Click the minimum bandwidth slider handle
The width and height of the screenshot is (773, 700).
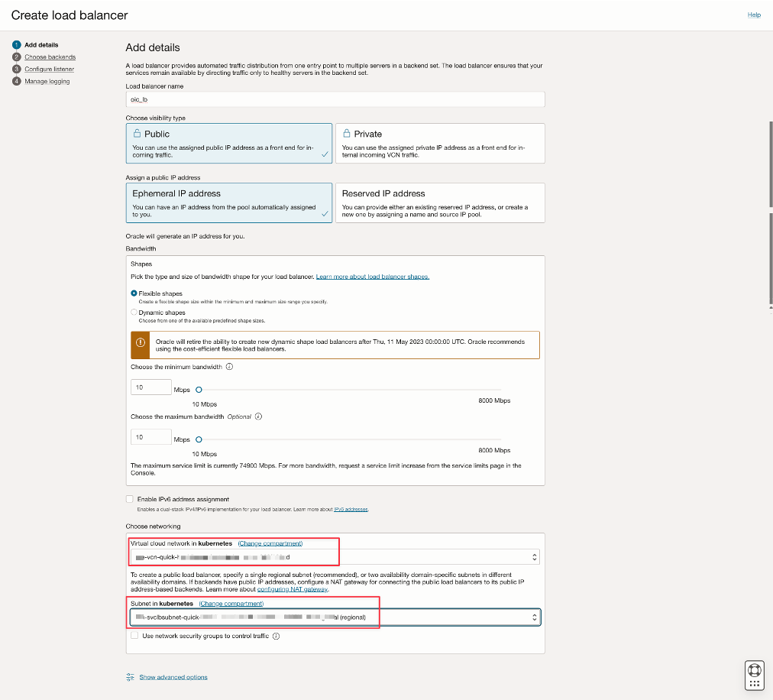pyautogui.click(x=197, y=388)
